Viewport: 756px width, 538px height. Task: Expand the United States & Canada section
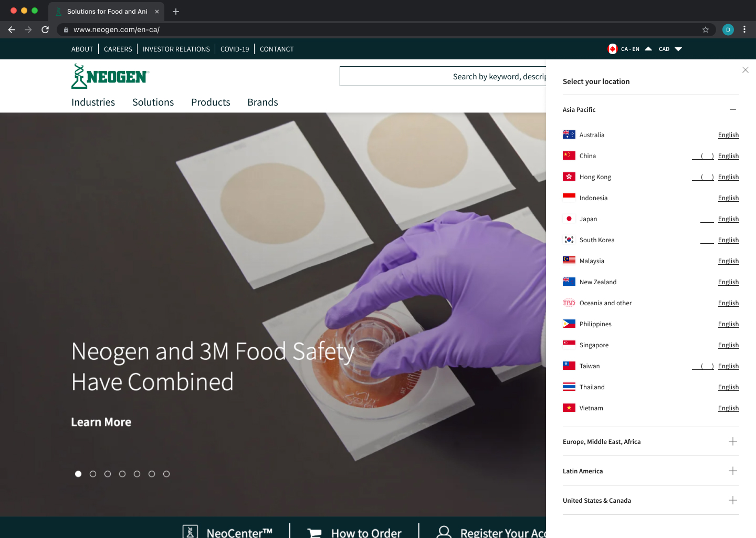pyautogui.click(x=733, y=500)
